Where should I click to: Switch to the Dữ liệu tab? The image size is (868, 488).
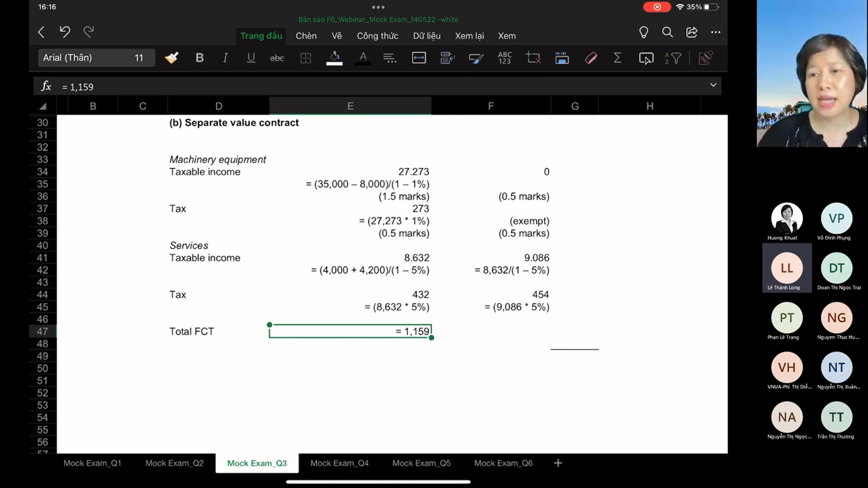[x=426, y=36]
